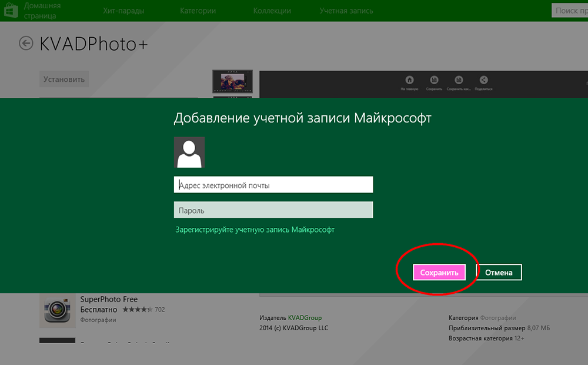The height and width of the screenshot is (365, 588).
Task: Go back using the arrow beside KVADPhoto+
Action: (x=26, y=43)
